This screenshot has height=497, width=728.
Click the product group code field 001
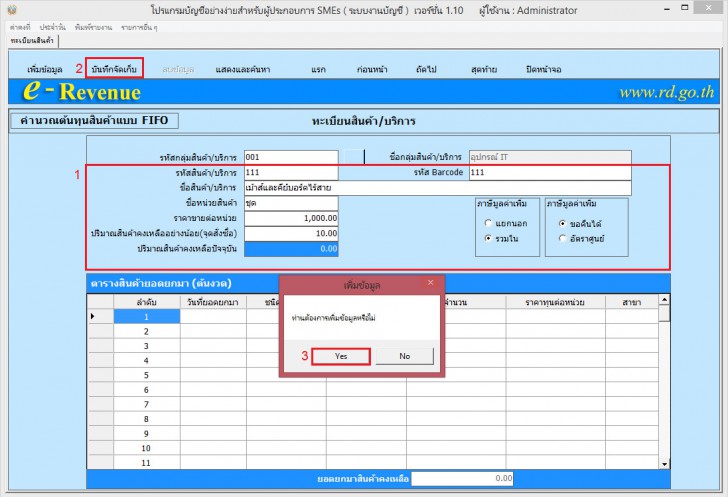coord(291,157)
